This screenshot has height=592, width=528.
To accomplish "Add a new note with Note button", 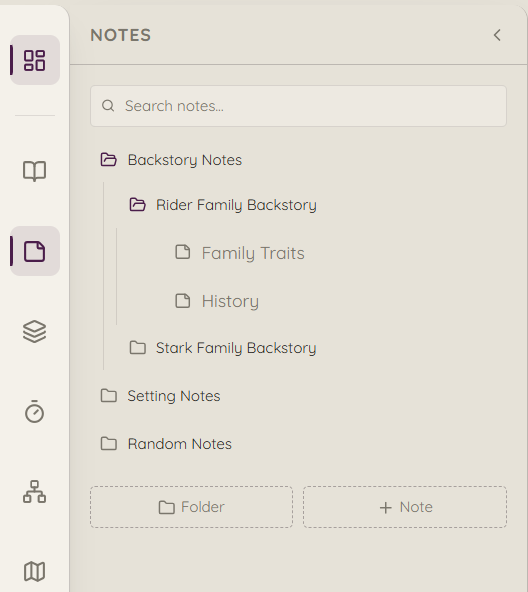I will pos(405,507).
